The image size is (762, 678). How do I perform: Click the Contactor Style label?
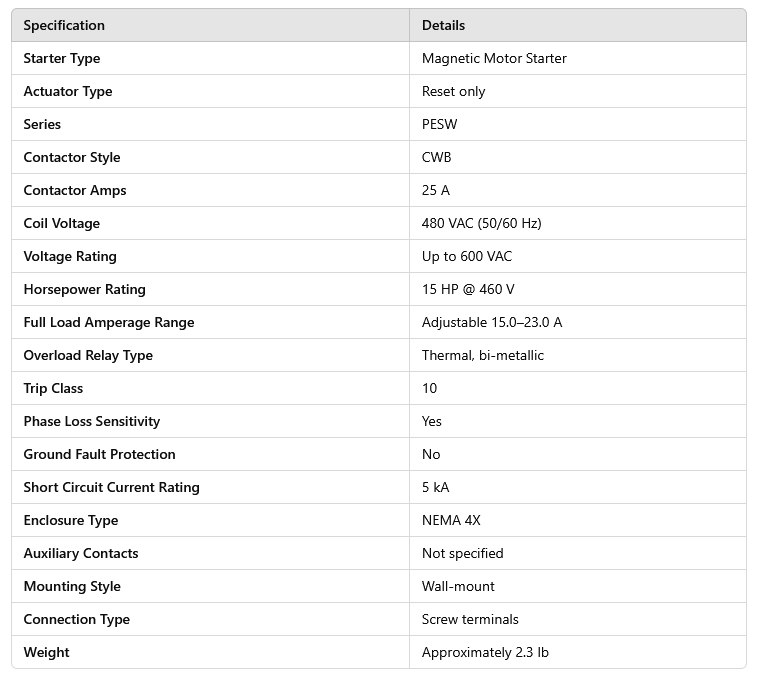point(72,157)
